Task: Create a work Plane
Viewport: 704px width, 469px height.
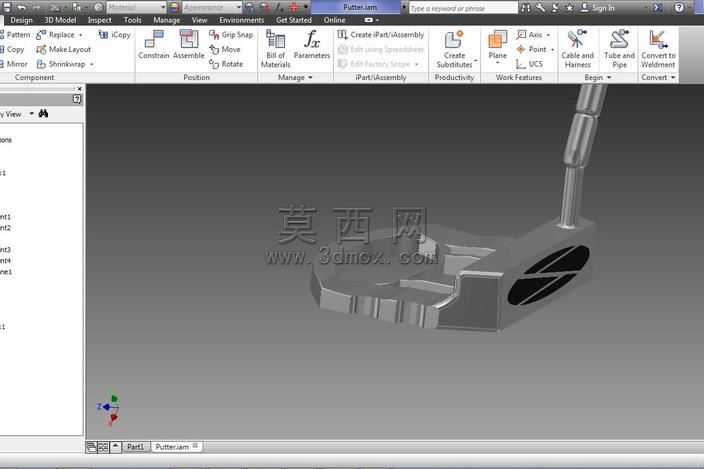Action: click(497, 44)
